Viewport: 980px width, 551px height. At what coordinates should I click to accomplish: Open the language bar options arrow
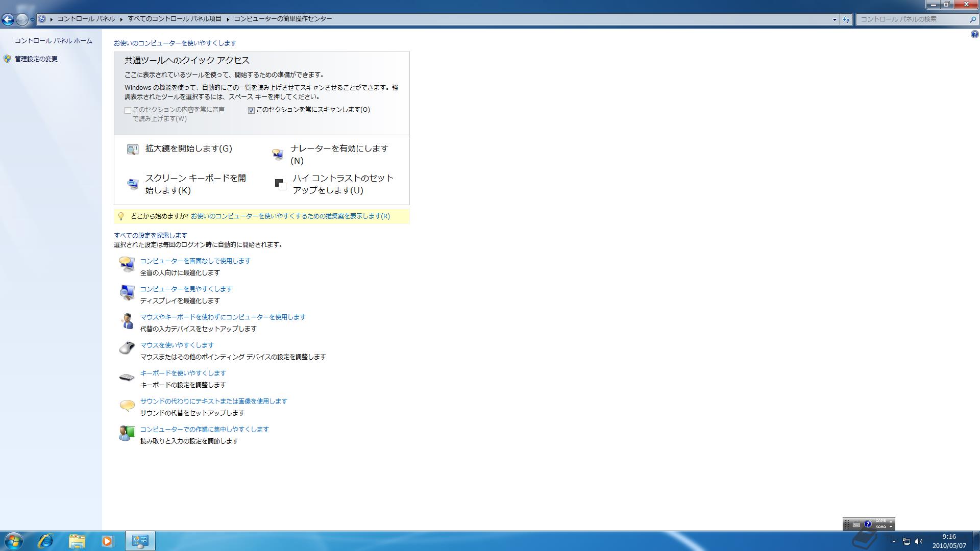(x=891, y=527)
